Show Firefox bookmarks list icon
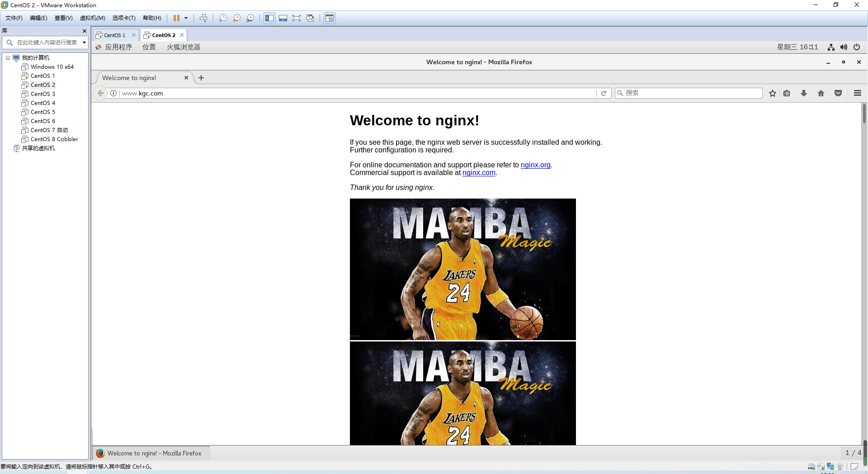 tap(787, 93)
